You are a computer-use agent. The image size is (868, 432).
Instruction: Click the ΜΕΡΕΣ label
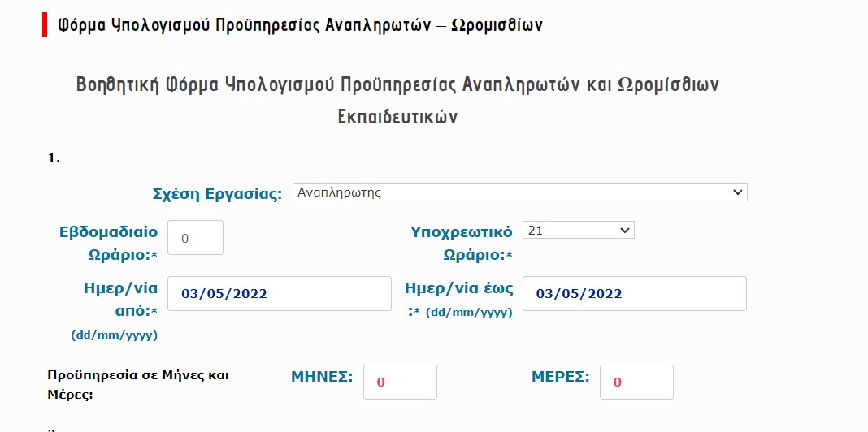pos(560,376)
